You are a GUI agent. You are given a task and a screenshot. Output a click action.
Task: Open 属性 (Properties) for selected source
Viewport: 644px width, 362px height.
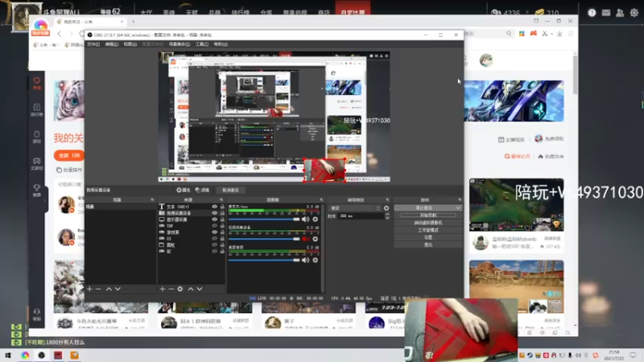184,190
